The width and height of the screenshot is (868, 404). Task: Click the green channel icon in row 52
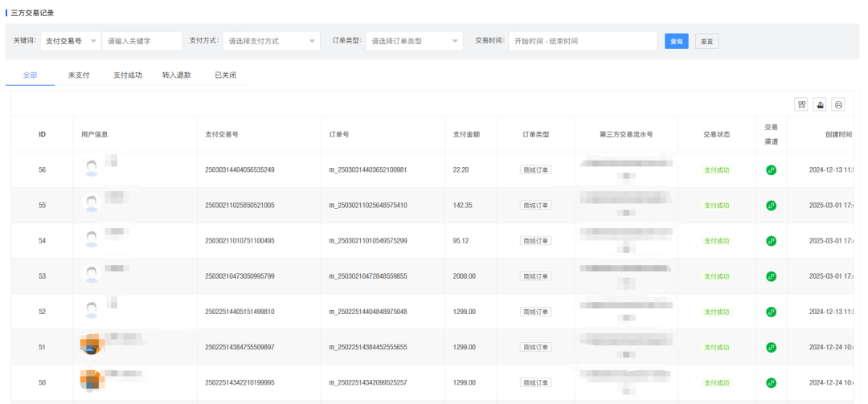[771, 312]
